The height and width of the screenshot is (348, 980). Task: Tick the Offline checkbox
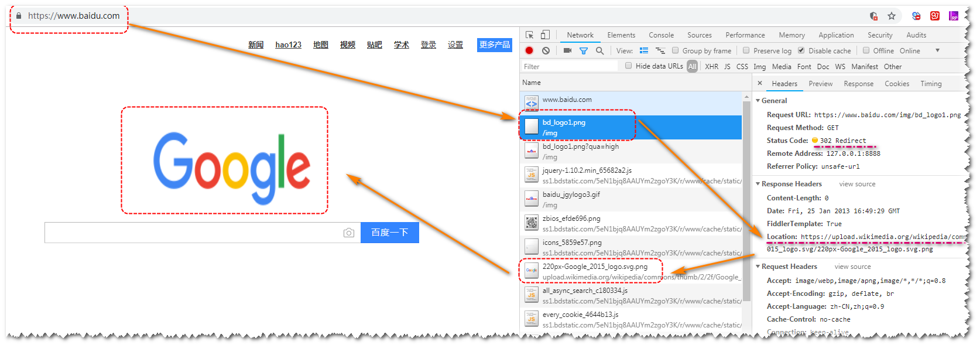[x=866, y=50]
